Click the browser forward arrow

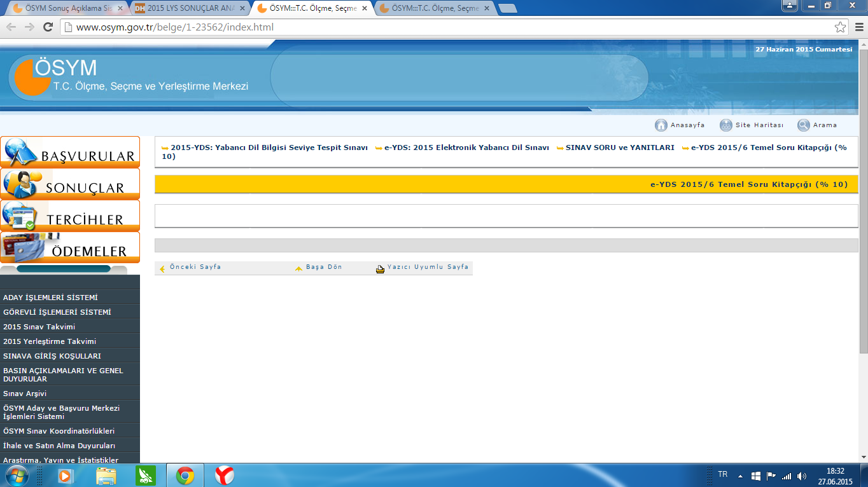[x=29, y=27]
